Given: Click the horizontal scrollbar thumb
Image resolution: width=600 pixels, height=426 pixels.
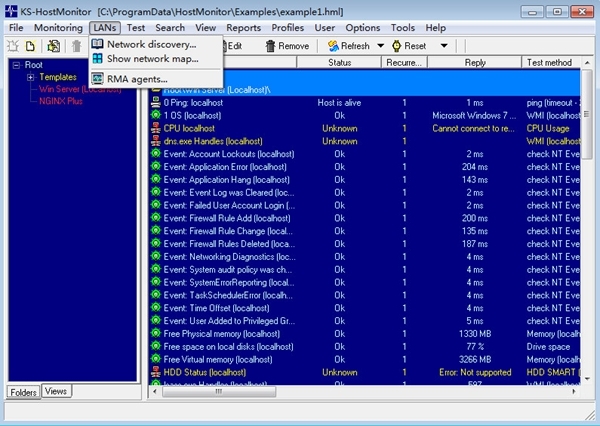Looking at the screenshot, I should (219, 392).
